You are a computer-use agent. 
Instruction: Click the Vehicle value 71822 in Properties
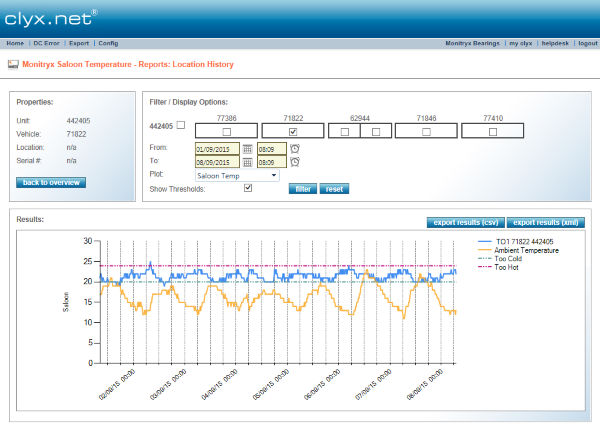[76, 134]
